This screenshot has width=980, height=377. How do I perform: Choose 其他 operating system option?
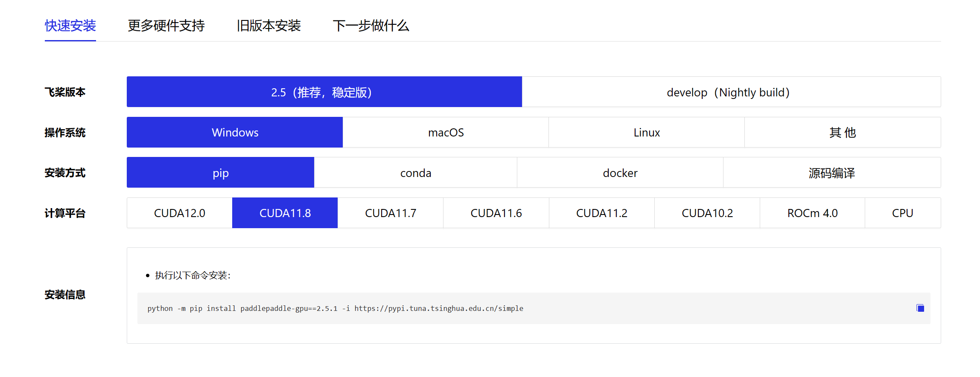pyautogui.click(x=843, y=132)
